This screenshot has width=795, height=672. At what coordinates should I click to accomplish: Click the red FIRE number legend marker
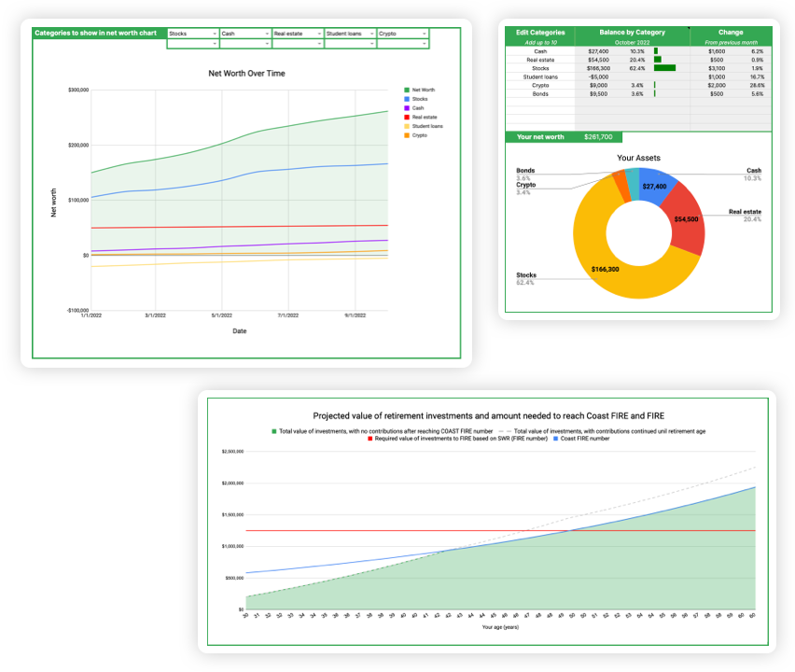point(370,438)
